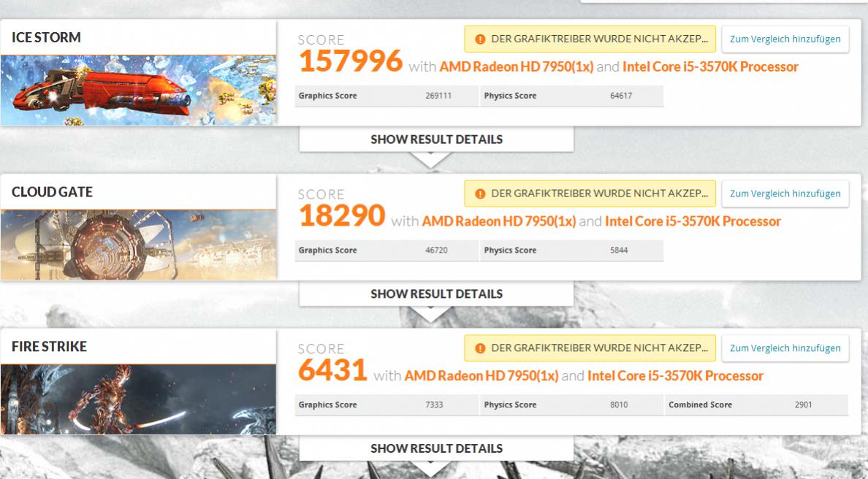Click the Ice Storm score 157996
This screenshot has width=868, height=479.
(x=351, y=61)
